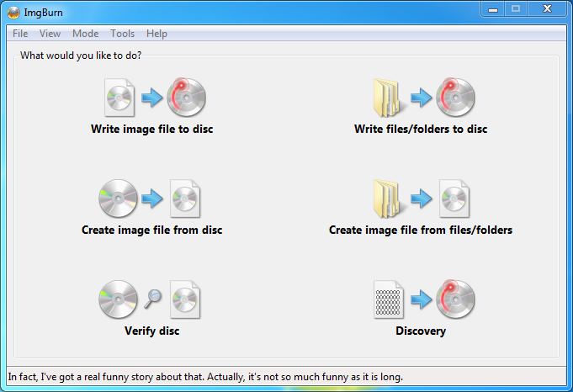Image resolution: width=573 pixels, height=392 pixels.
Task: Click the folder icon above Write files/folders to disc
Action: click(390, 98)
